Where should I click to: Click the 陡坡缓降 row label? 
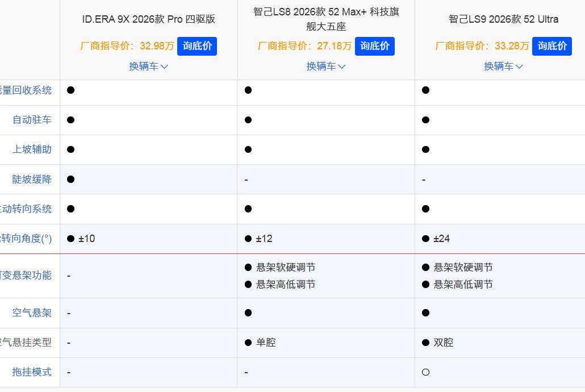point(32,179)
